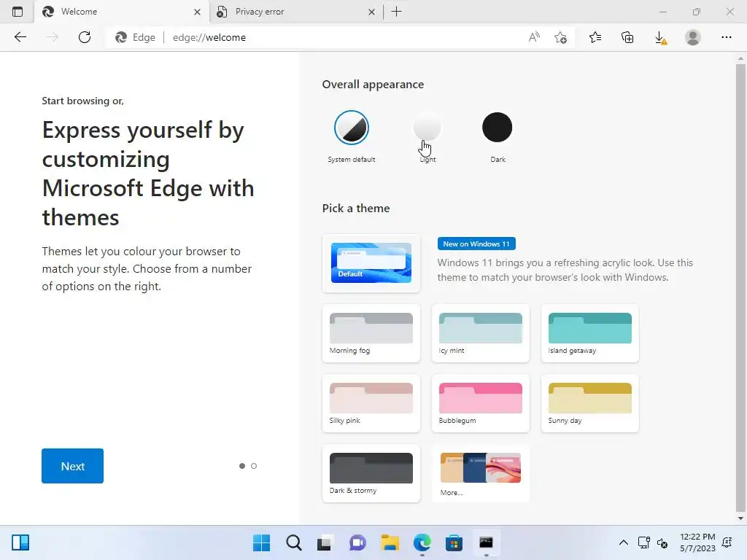Image resolution: width=747 pixels, height=560 pixels.
Task: Pick the Sunny day theme
Action: 589,403
